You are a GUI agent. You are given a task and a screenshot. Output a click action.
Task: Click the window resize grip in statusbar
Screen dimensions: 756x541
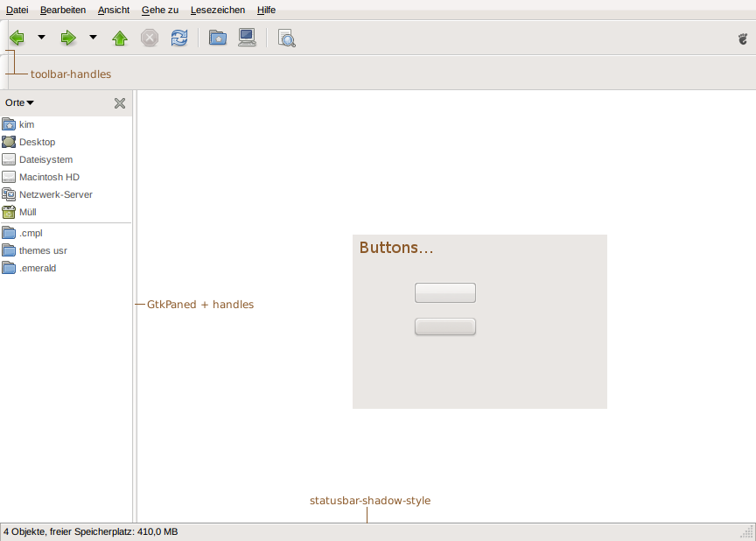pos(747,532)
